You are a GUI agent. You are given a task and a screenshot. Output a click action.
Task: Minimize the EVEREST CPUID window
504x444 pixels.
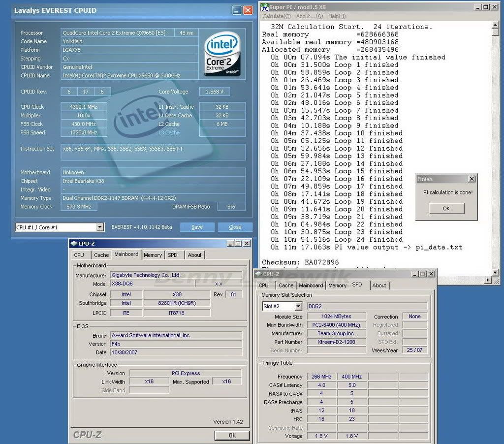click(237, 10)
